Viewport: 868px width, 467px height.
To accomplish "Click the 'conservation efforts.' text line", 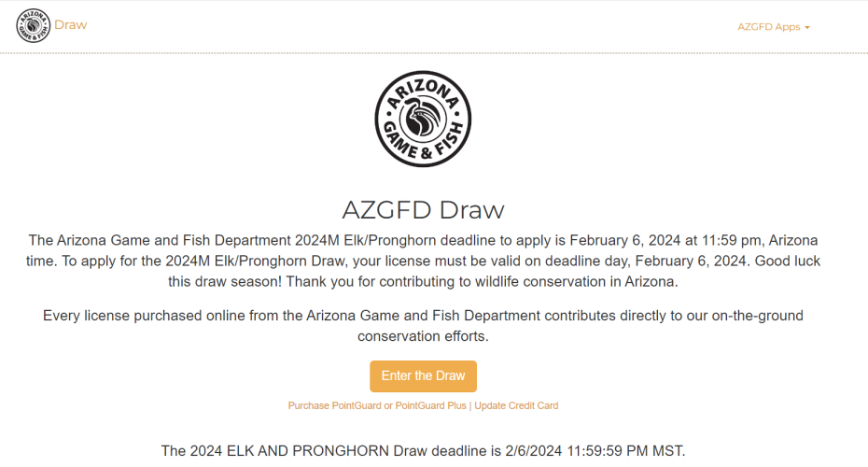I will [423, 336].
